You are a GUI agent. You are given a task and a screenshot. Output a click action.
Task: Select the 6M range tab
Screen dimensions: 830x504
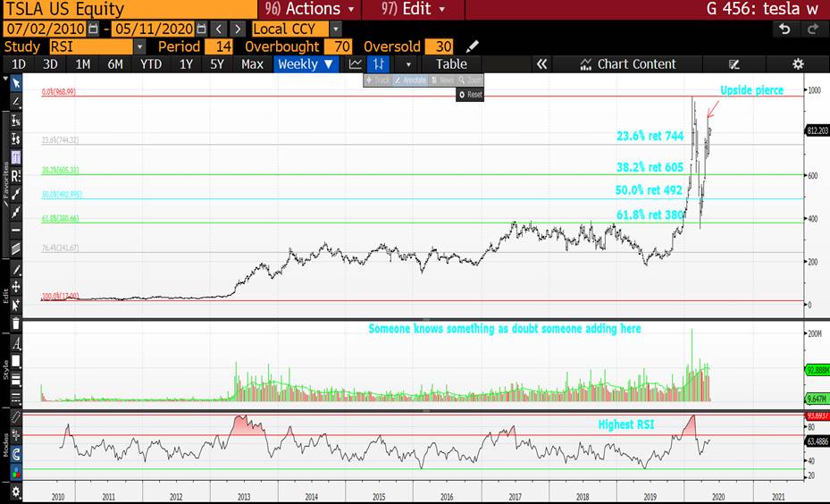coord(115,64)
